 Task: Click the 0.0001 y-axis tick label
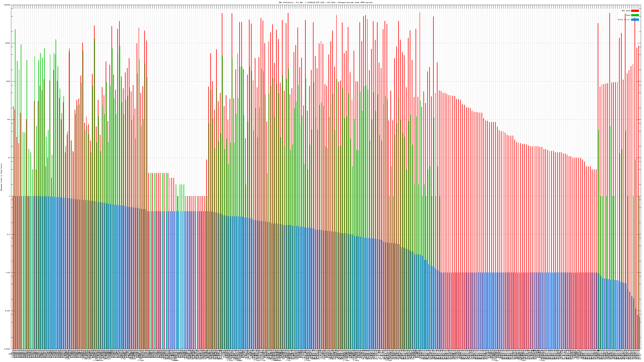tap(7, 349)
